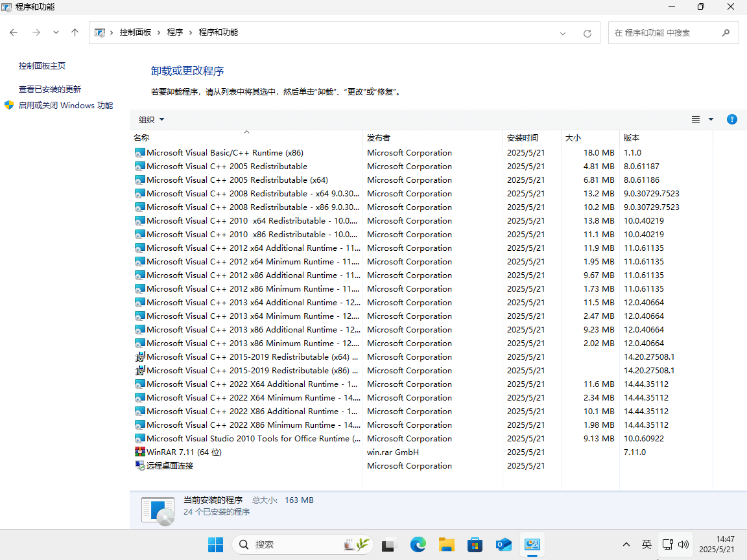747x560 pixels.
Task: Expand chevron after 程序 breadcrumb
Action: click(191, 32)
